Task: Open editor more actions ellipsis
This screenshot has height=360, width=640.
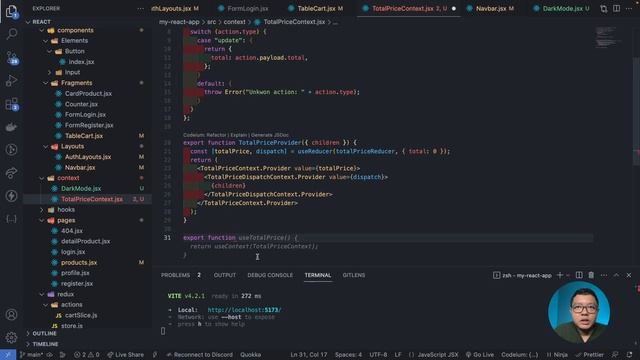Action: tap(629, 8)
